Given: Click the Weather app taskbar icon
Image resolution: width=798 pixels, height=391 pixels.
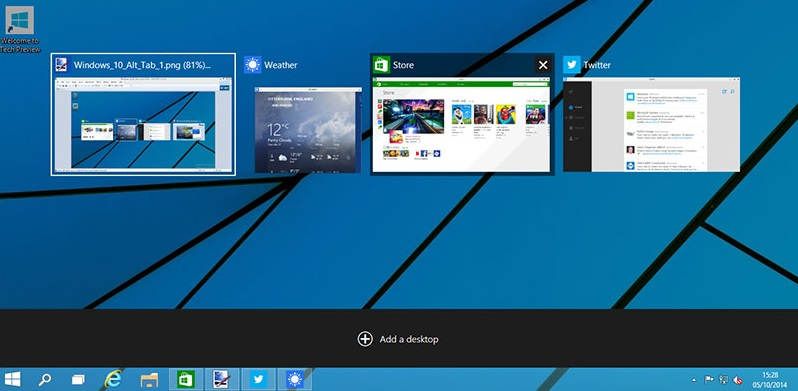Looking at the screenshot, I should point(295,379).
